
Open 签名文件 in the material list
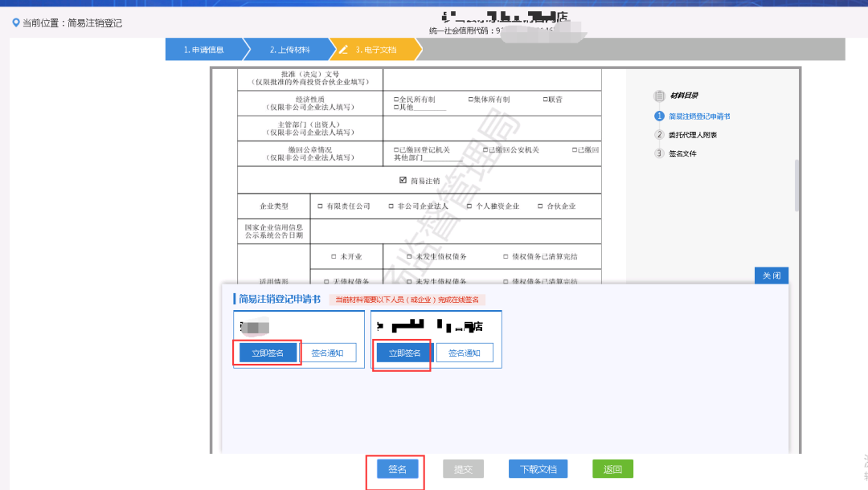click(682, 153)
